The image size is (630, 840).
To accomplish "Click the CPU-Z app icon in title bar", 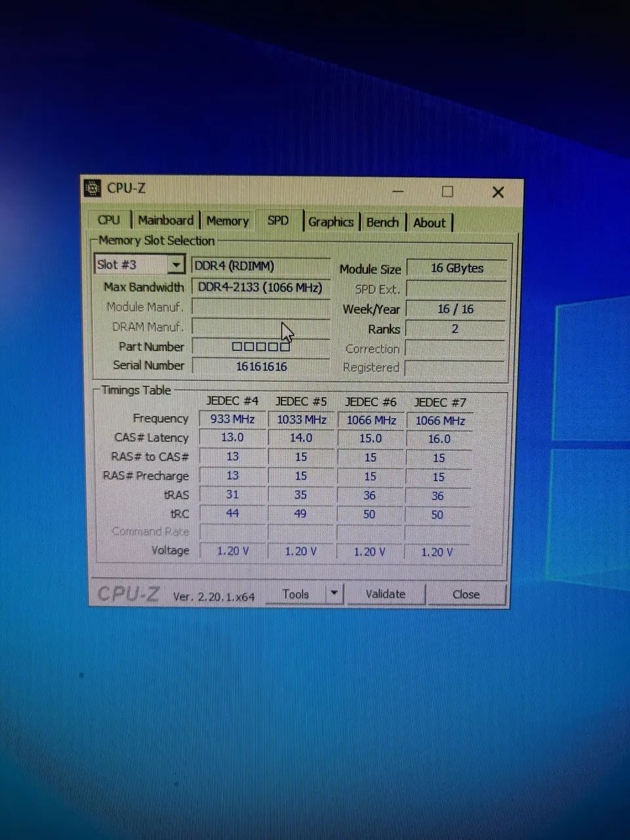I will 93,188.
